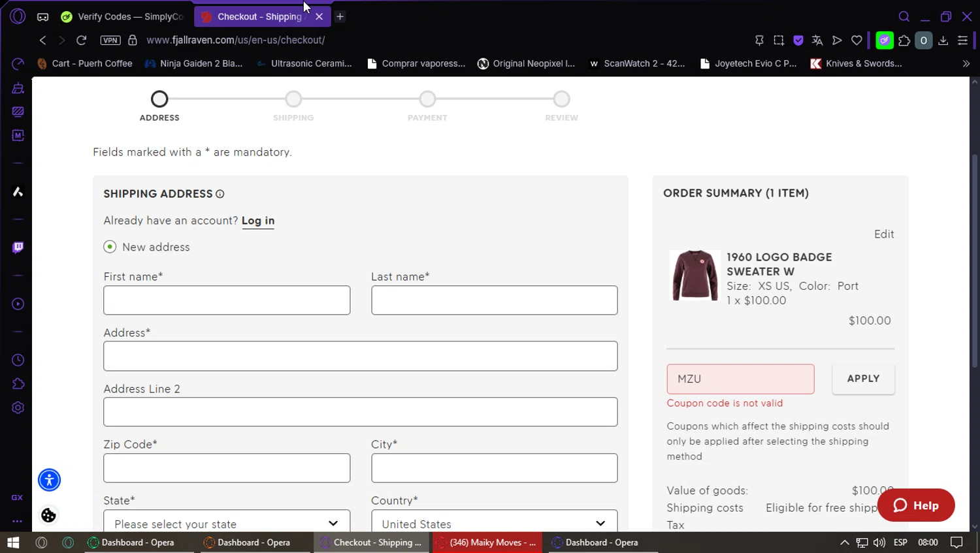Search tabs with the magnifier icon
The image size is (980, 553).
[x=904, y=16]
